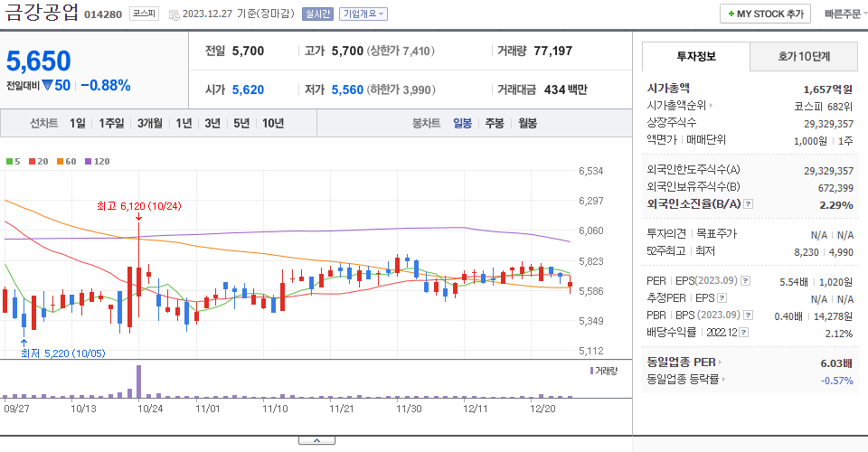Select 1일 line chart period
Screen dimensions: 868x452
pos(78,123)
